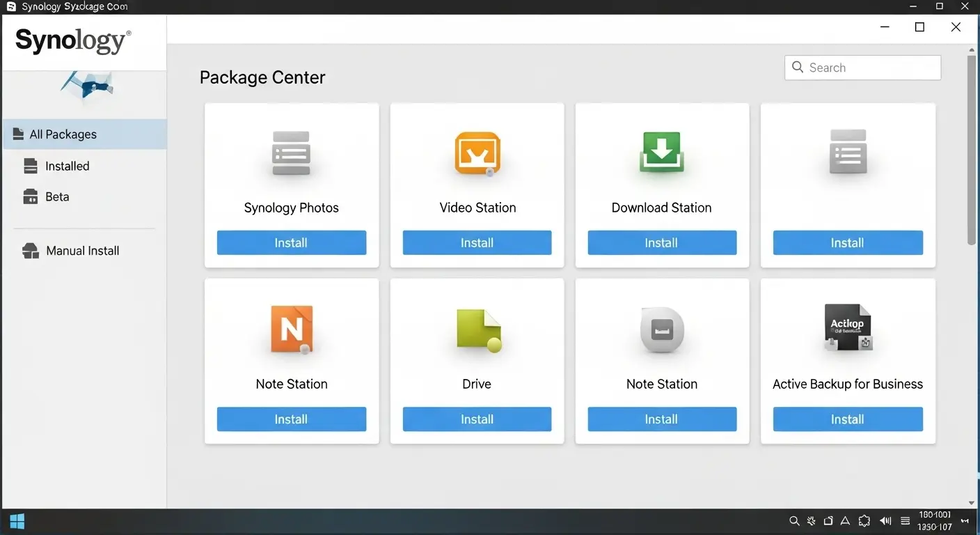Select the gray round Note Station icon
The image size is (980, 535).
[x=662, y=330]
